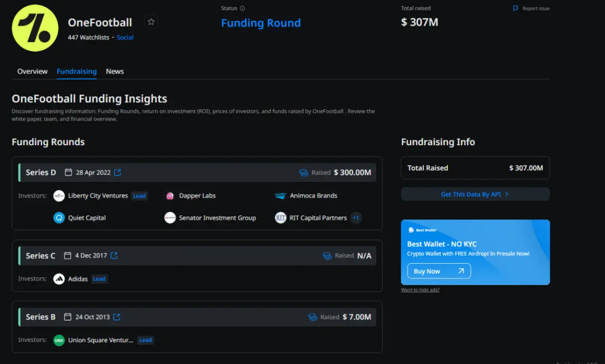This screenshot has height=364, width=605.
Task: Switch to the Overview tab
Action: click(x=33, y=71)
